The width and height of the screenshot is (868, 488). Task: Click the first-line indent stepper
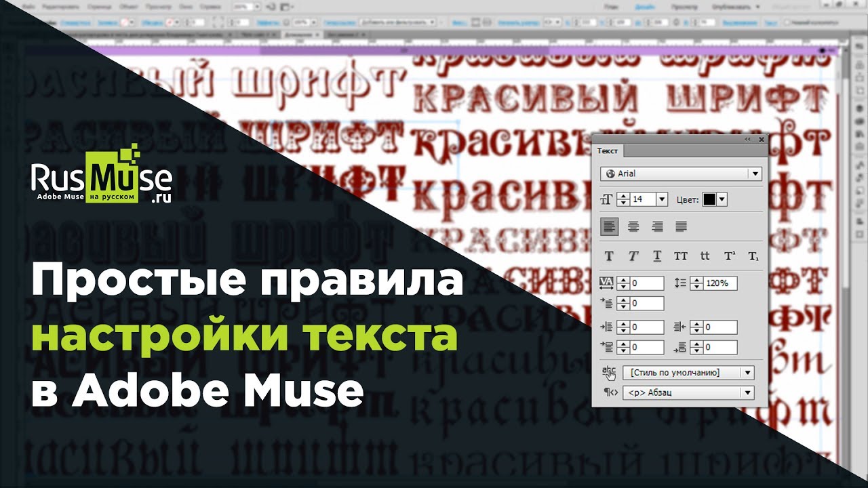[623, 304]
